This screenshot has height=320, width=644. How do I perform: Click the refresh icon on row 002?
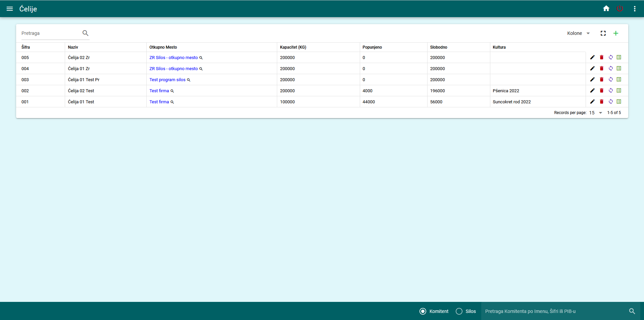click(x=611, y=91)
